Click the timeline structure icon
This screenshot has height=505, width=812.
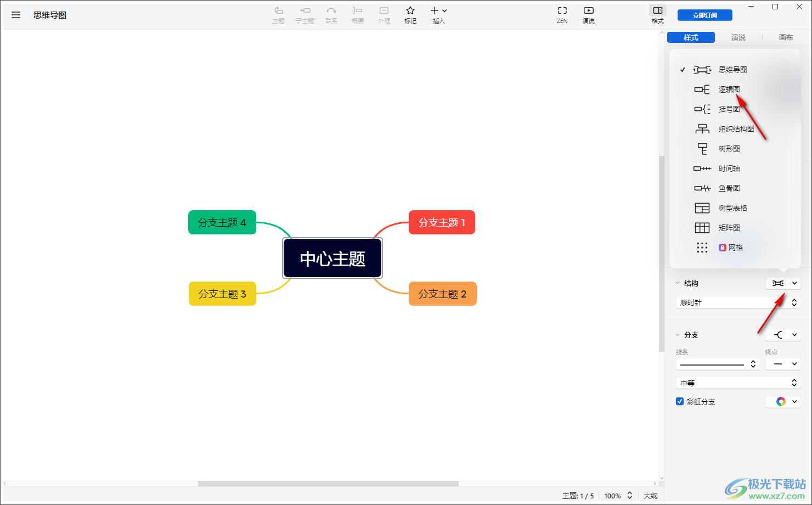pyautogui.click(x=702, y=169)
